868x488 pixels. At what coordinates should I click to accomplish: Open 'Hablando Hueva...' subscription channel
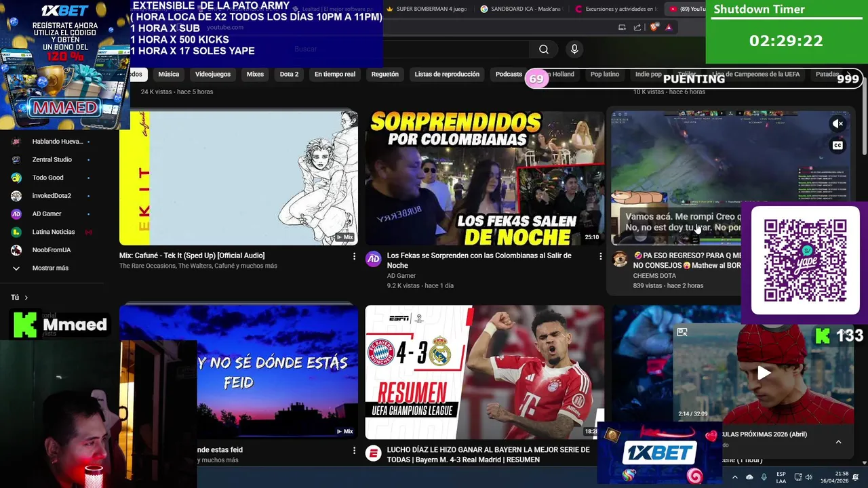click(x=50, y=142)
